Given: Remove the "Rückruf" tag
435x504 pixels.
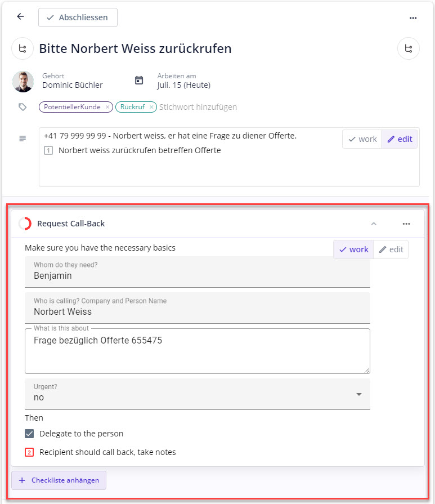Looking at the screenshot, I should (151, 106).
